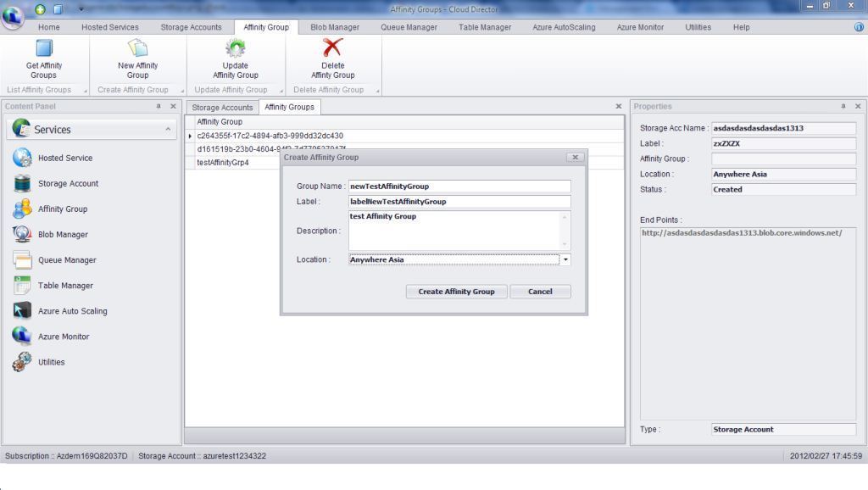Pin the Properties panel

click(x=843, y=106)
